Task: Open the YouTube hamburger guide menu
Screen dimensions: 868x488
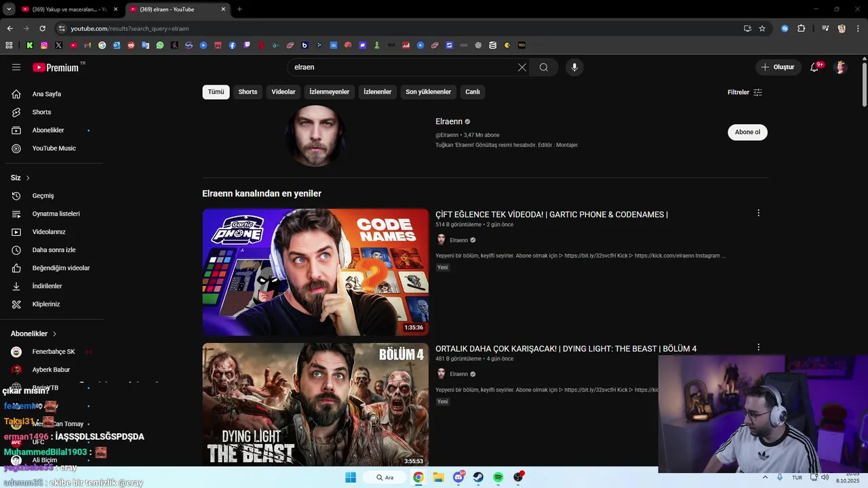Action: (x=16, y=67)
